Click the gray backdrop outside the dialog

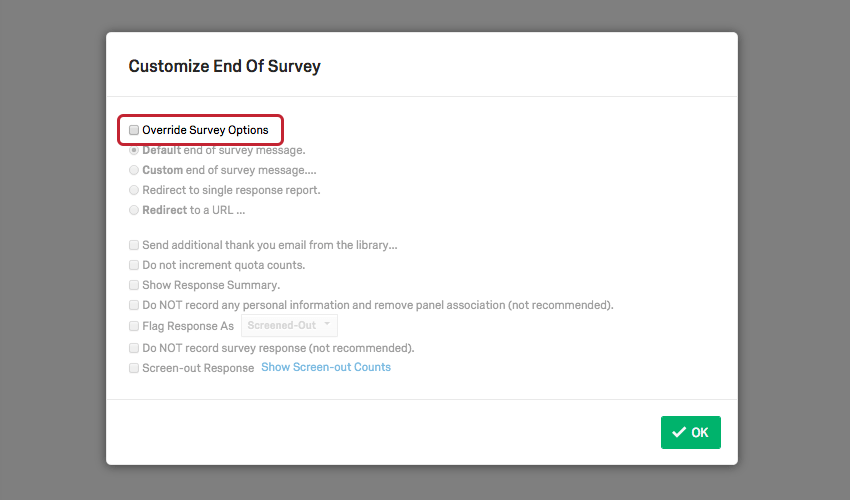point(50,250)
